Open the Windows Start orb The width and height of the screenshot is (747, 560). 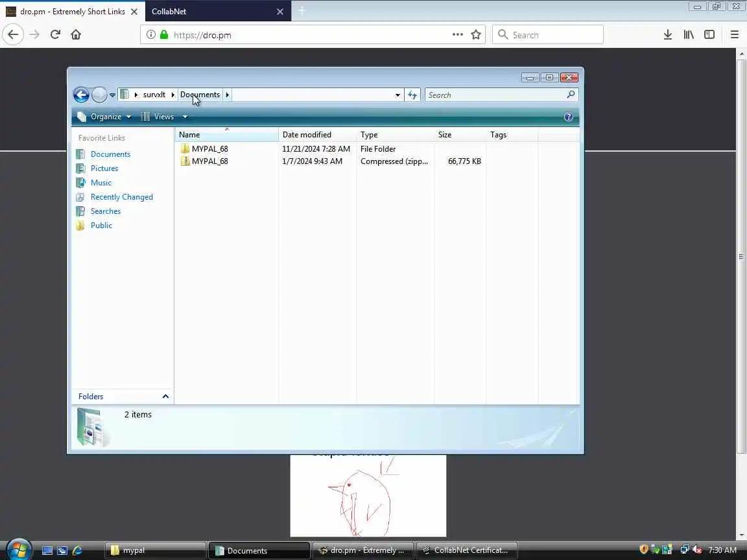(19, 550)
